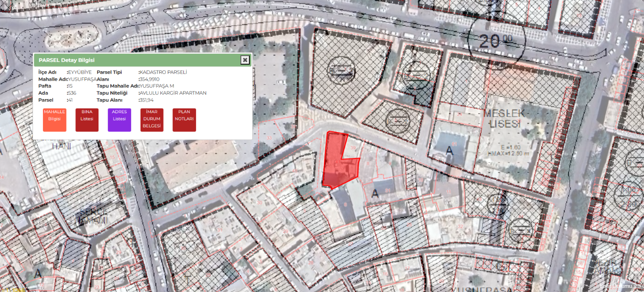
Task: View PLAN NOTLARI for this parcel
Action: pos(184,120)
